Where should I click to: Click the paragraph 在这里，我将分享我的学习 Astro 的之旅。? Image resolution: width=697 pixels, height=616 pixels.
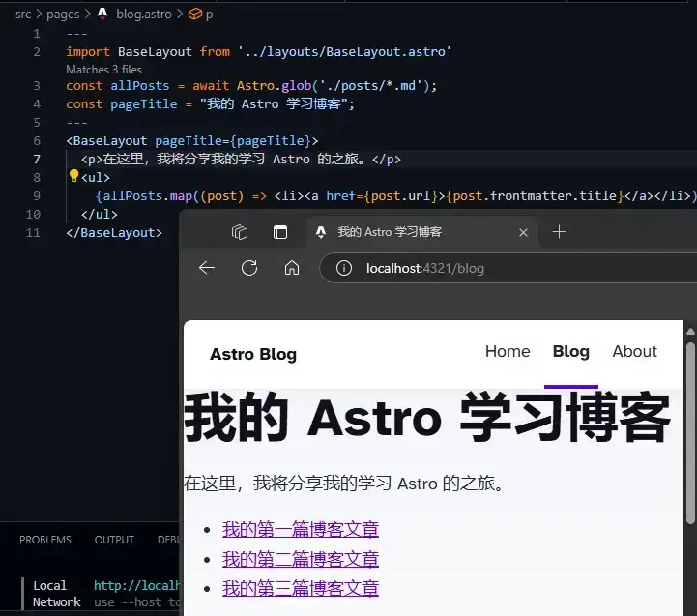click(x=344, y=483)
